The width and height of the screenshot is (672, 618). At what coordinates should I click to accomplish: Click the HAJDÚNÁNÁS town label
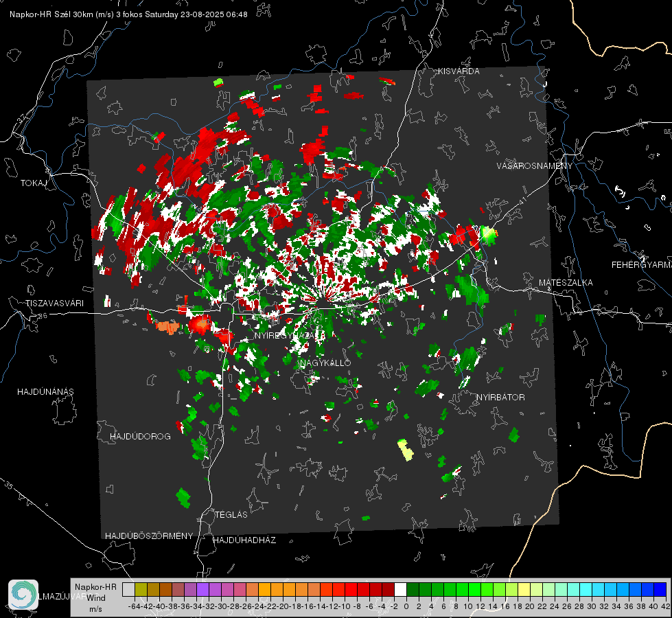45,392
